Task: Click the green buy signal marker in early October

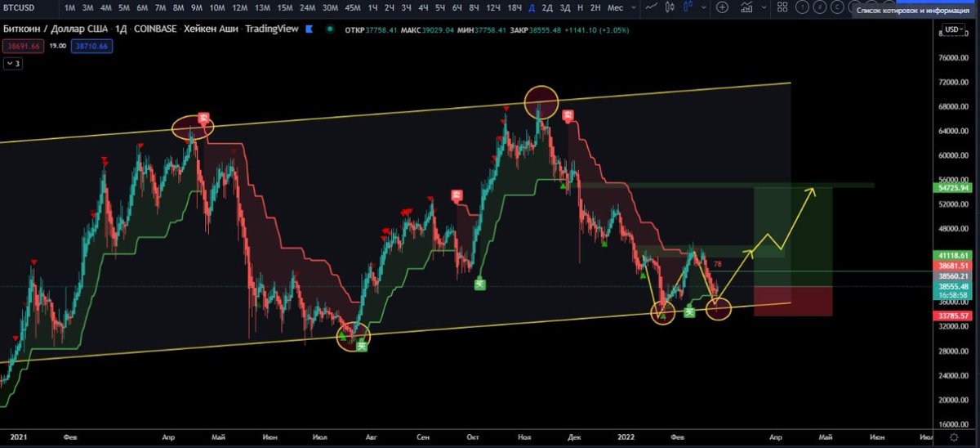Action: click(x=481, y=284)
